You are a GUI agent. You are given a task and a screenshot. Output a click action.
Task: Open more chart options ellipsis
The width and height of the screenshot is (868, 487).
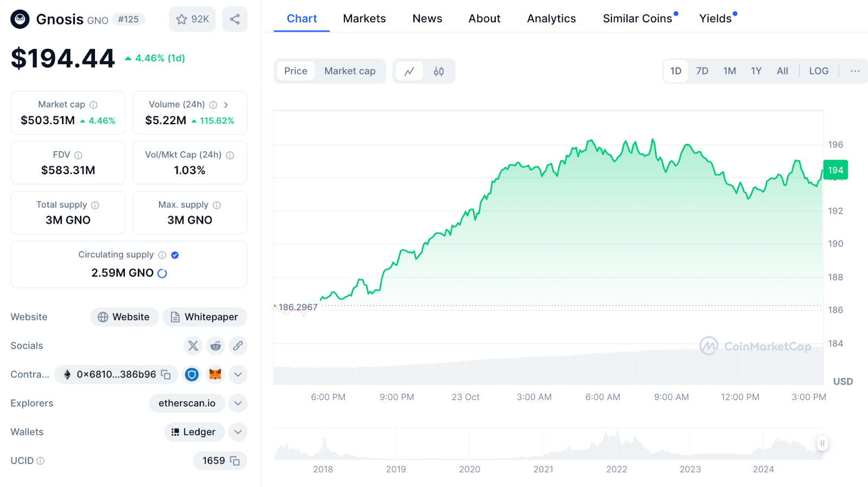coord(855,71)
